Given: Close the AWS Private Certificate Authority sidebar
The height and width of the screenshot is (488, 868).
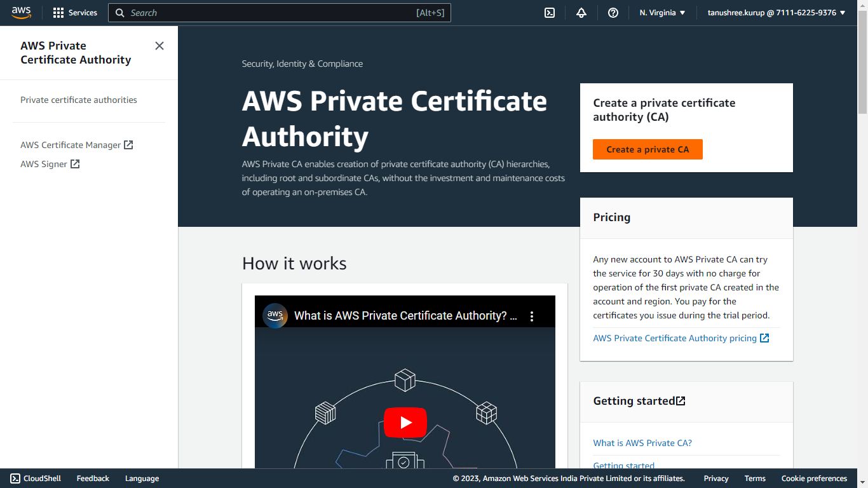Looking at the screenshot, I should [159, 46].
